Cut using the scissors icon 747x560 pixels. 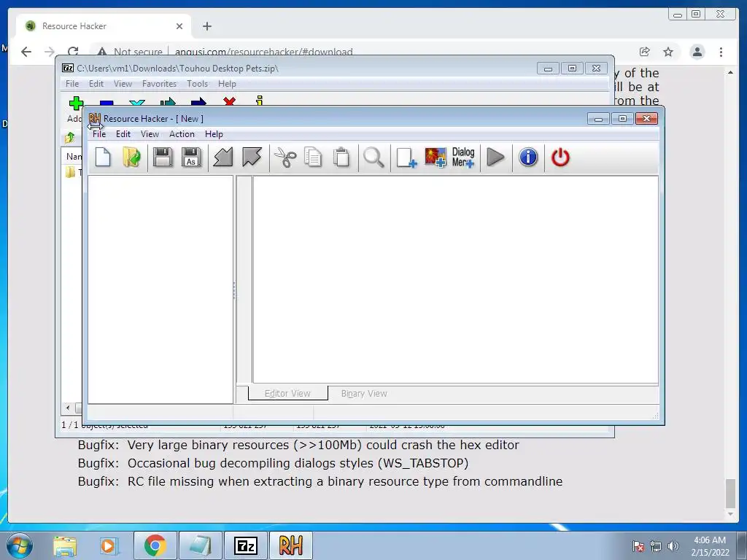tap(285, 157)
